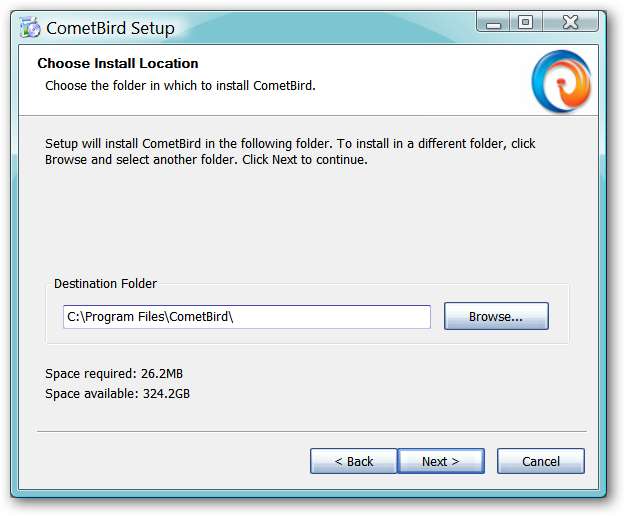Click the horizontal separator above the navigation buttons
The height and width of the screenshot is (516, 625).
[311, 431]
